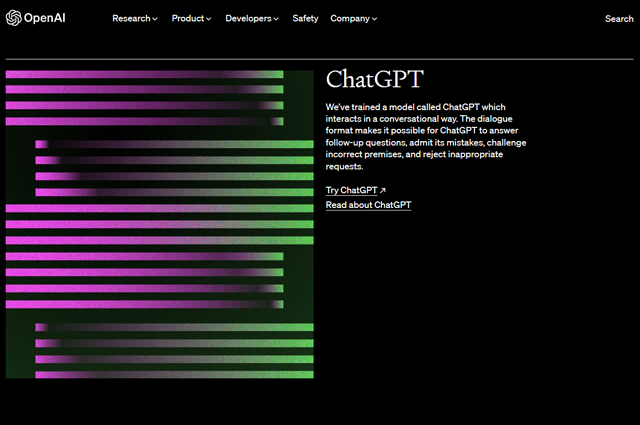The image size is (640, 425).
Task: Open the Product dropdown menu
Action: [x=191, y=18]
